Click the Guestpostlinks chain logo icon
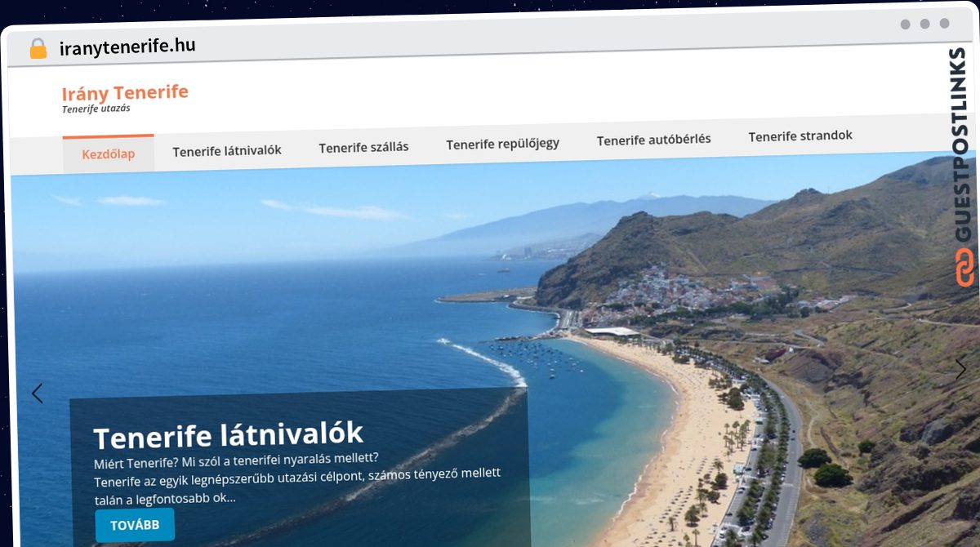The height and width of the screenshot is (547, 980). coord(965,269)
